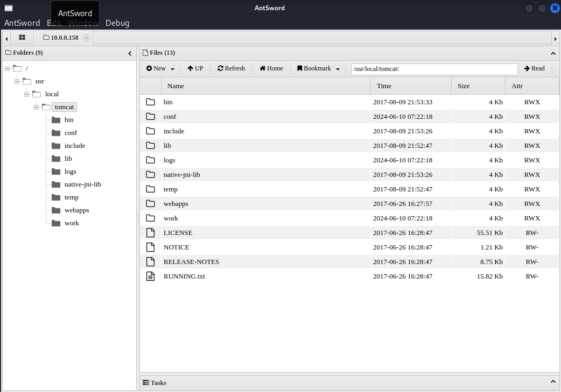Click the webapps folder icon in file list

151,204
